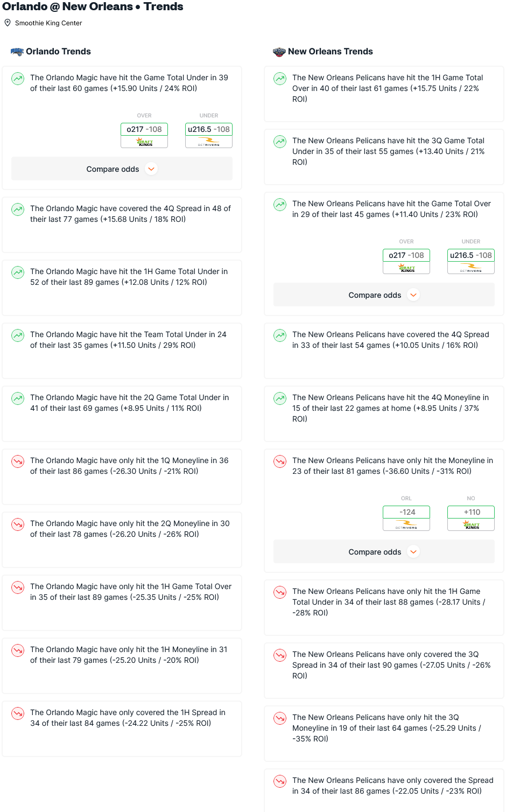The image size is (506, 812).
Task: Click the New Orleans Pelicans logo icon
Action: point(279,52)
